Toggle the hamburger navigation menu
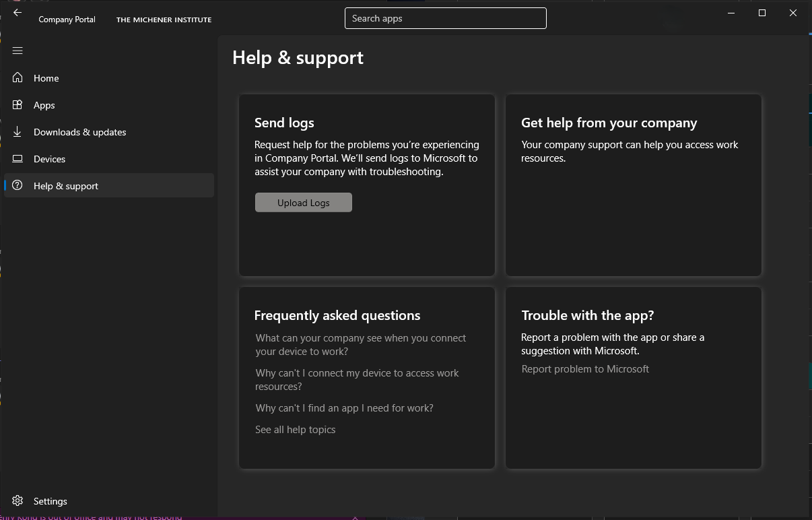The width and height of the screenshot is (812, 520). coord(18,51)
